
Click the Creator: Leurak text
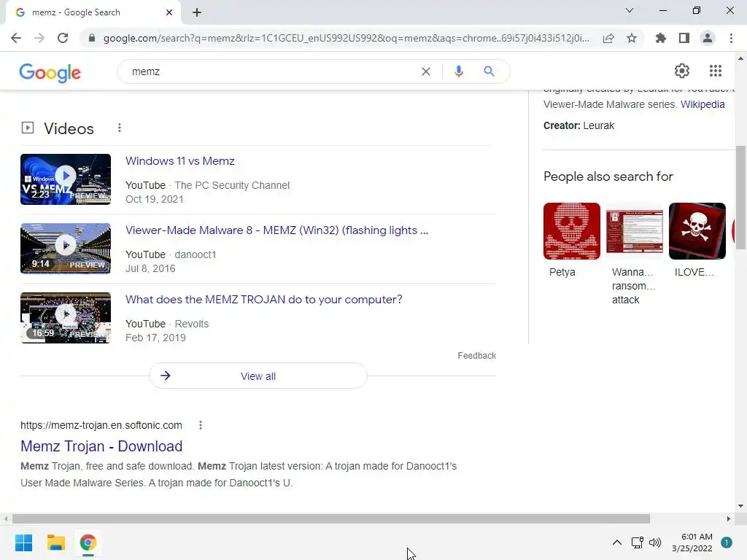tap(578, 125)
